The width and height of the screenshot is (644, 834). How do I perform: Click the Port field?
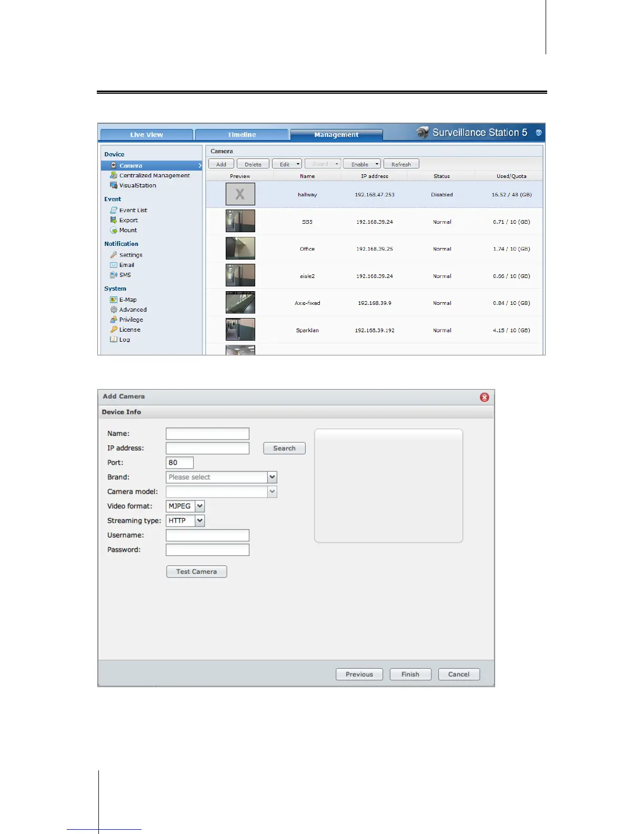[x=179, y=463]
